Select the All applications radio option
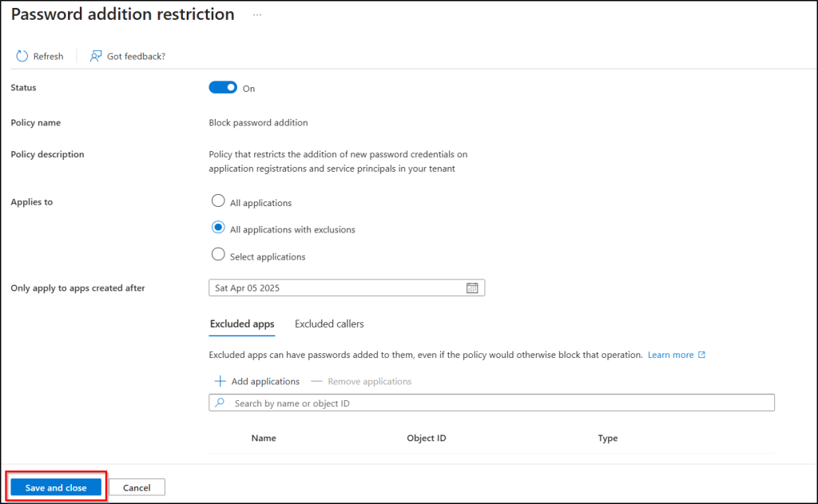This screenshot has height=504, width=818. click(x=218, y=201)
